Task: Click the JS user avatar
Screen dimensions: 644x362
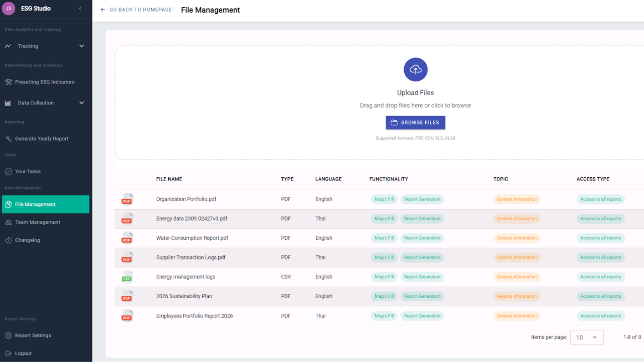Action: click(x=8, y=8)
